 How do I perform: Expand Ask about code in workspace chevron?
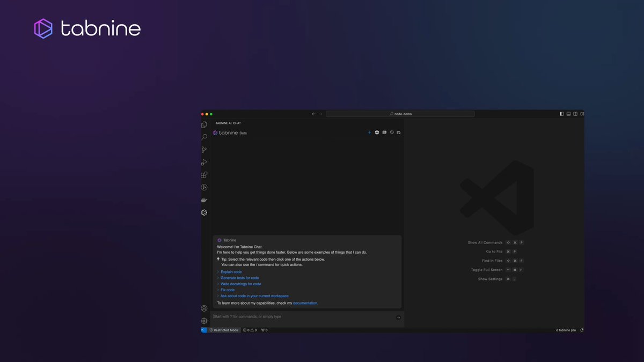218,295
